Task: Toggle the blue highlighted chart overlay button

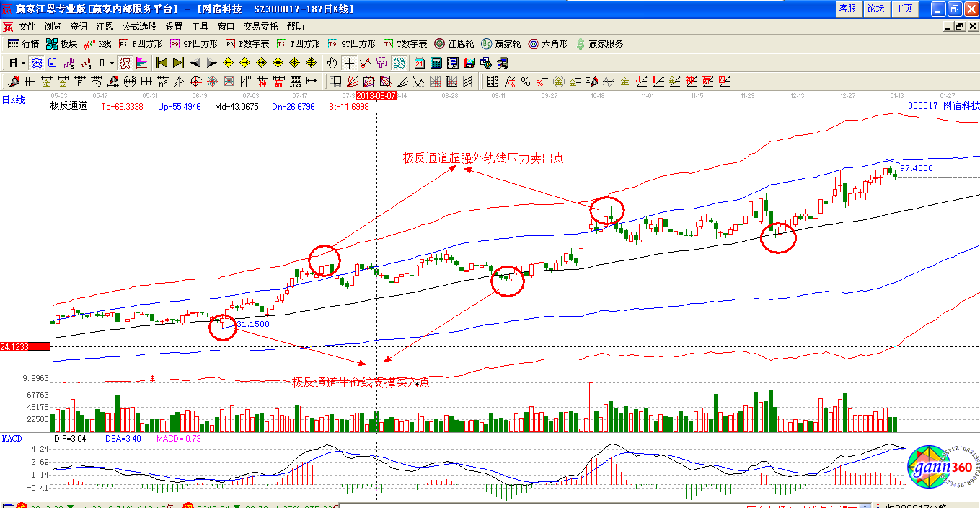Action: click(35, 63)
